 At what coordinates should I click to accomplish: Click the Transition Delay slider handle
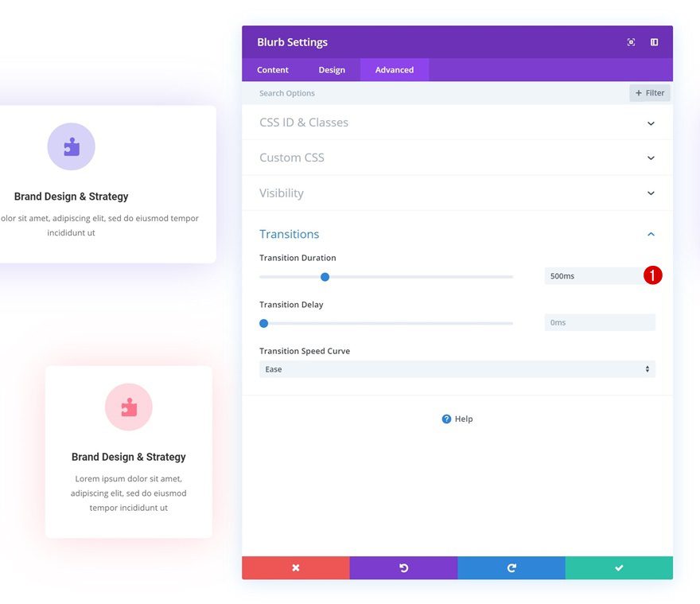pos(264,323)
